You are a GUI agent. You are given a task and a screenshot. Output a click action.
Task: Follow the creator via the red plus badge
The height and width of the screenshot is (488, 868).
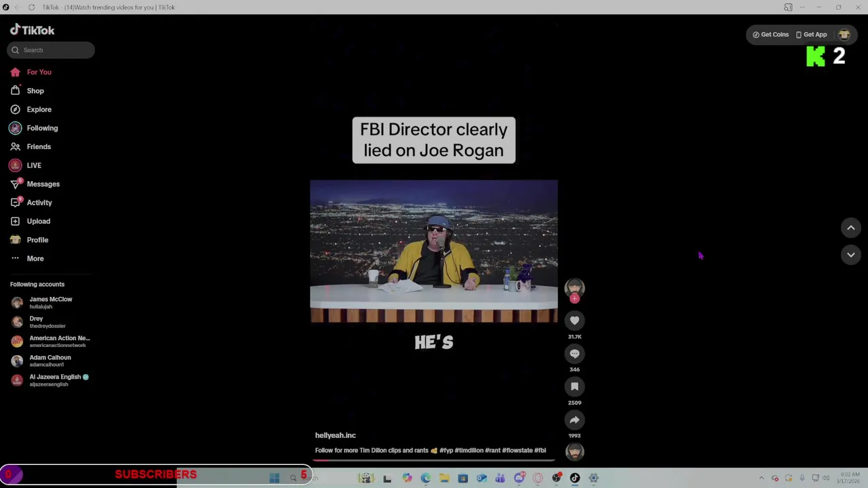(x=574, y=299)
